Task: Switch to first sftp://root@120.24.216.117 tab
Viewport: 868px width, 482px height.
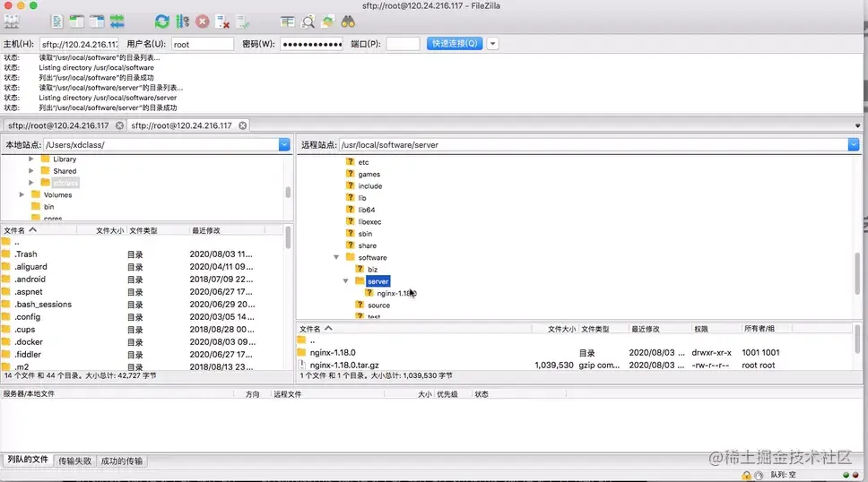Action: click(x=58, y=125)
